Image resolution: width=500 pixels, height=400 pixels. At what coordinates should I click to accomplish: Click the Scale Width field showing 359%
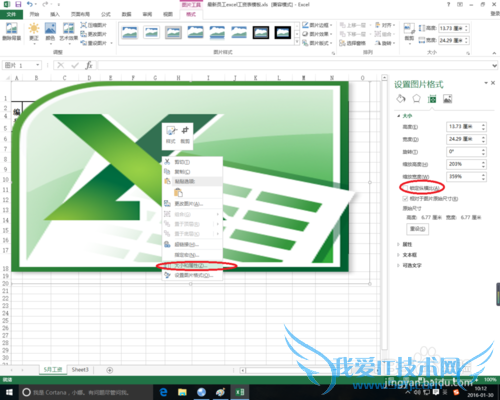pos(463,177)
